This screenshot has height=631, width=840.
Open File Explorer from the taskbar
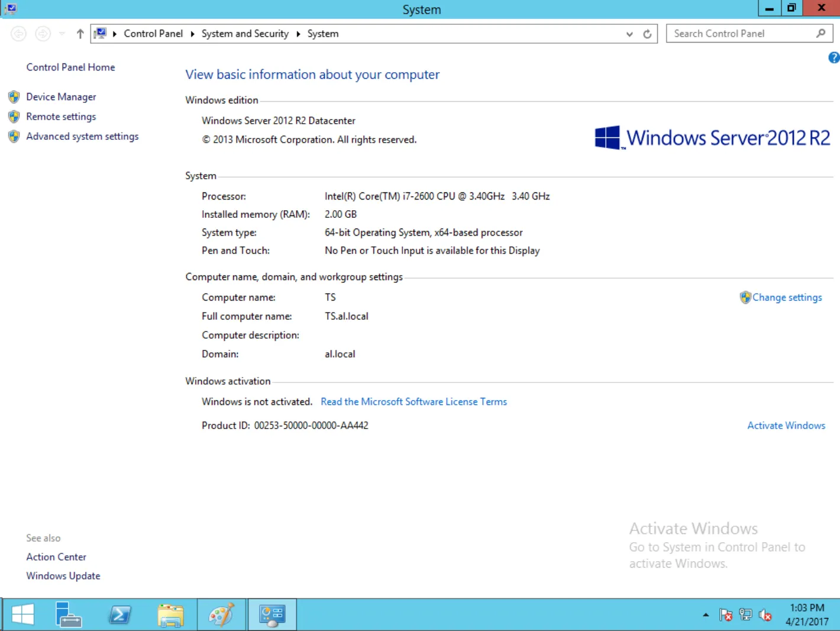pyautogui.click(x=170, y=614)
